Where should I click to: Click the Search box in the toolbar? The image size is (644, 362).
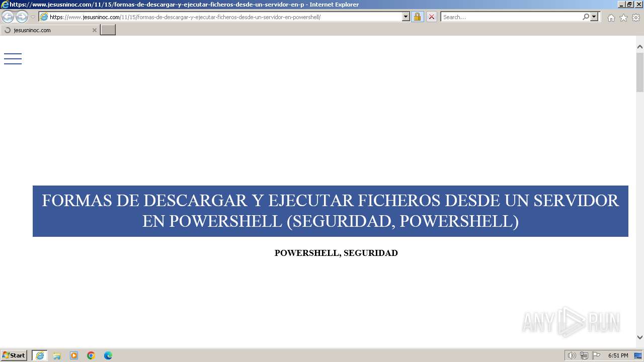pos(511,17)
